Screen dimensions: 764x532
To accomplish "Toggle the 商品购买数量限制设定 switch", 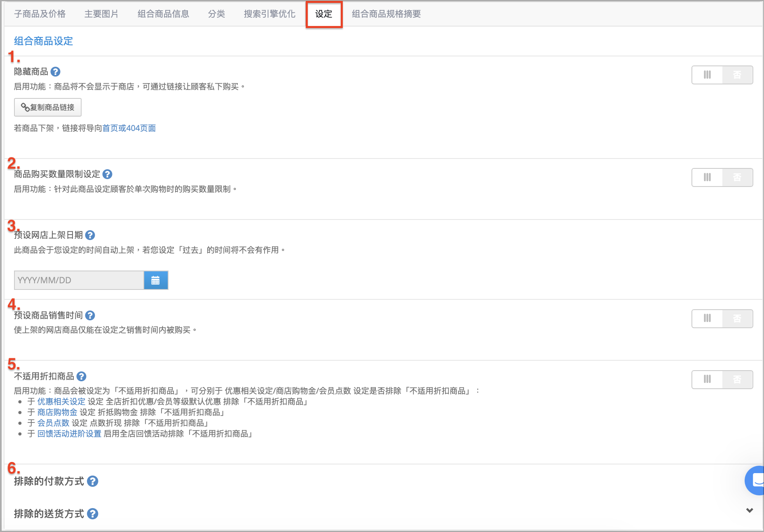I will (x=722, y=177).
